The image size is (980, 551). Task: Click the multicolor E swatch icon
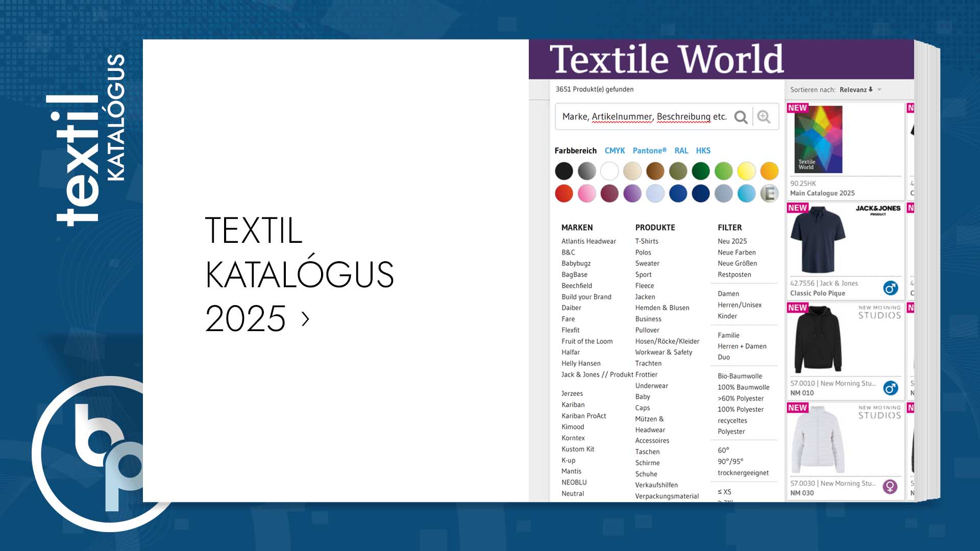[769, 193]
